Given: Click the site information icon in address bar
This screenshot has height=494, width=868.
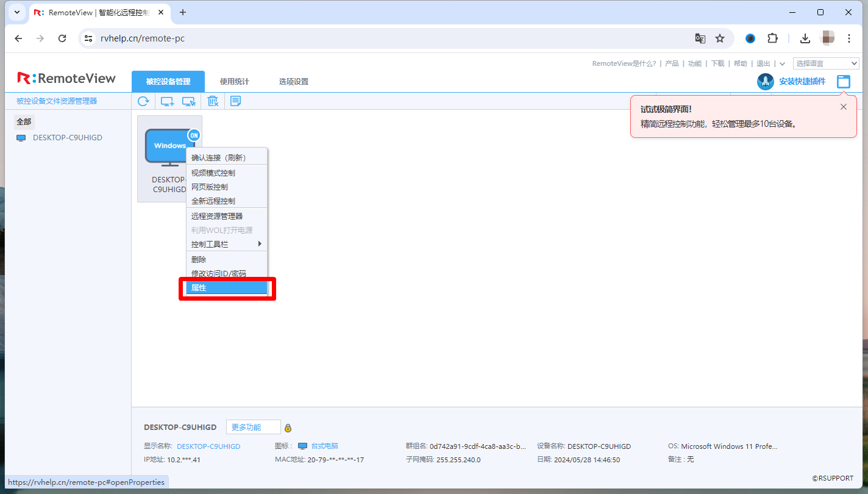Looking at the screenshot, I should click(x=88, y=38).
